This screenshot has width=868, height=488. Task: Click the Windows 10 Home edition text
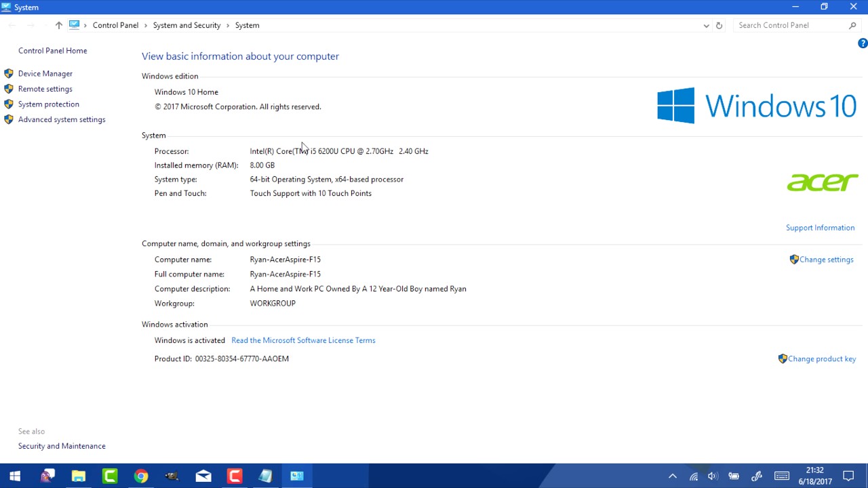pyautogui.click(x=186, y=91)
